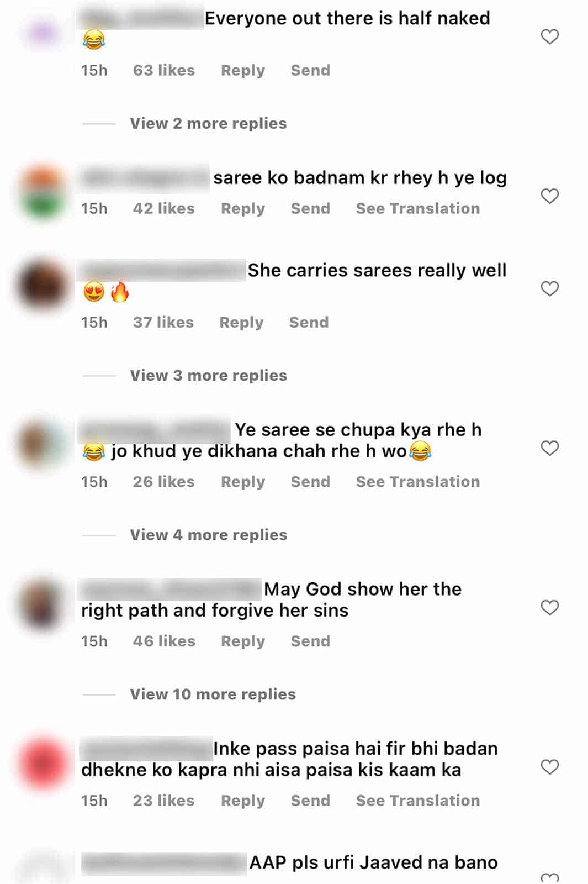Screen dimensions: 588x884
Task: See Translation for 'saree ko badnam' comment
Action: click(x=418, y=208)
